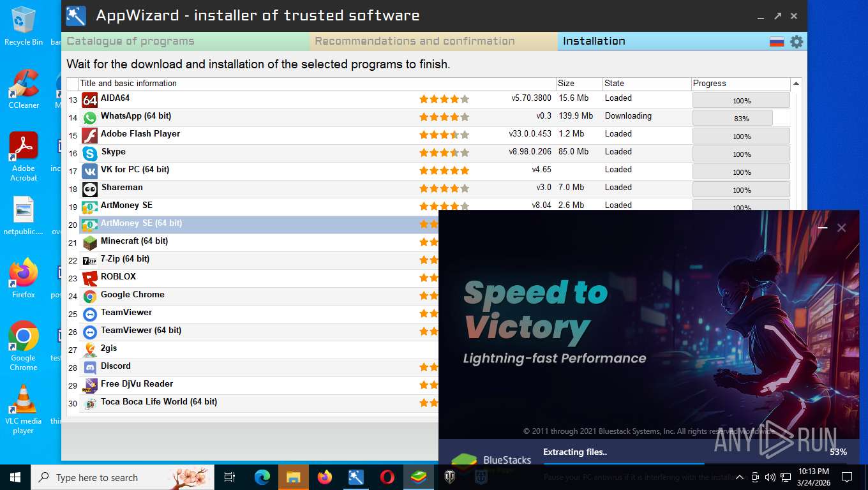The height and width of the screenshot is (490, 868).
Task: Show hidden system tray icons
Action: coord(740,477)
